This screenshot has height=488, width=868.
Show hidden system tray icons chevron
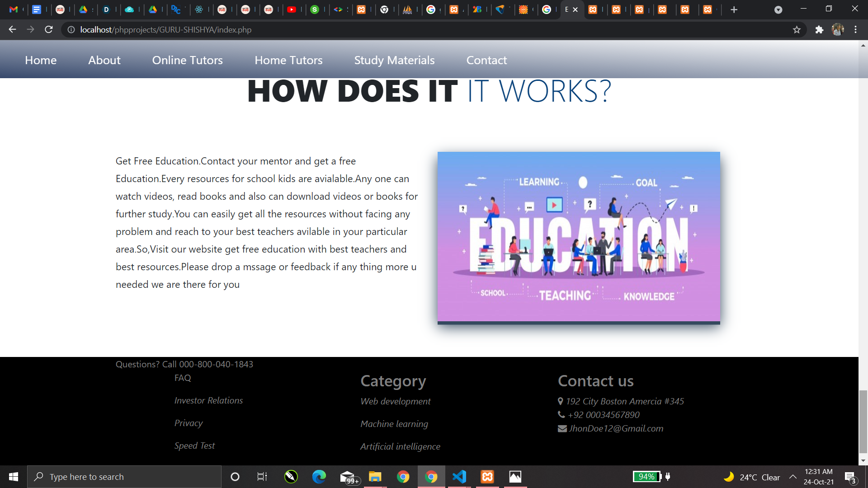click(x=793, y=477)
